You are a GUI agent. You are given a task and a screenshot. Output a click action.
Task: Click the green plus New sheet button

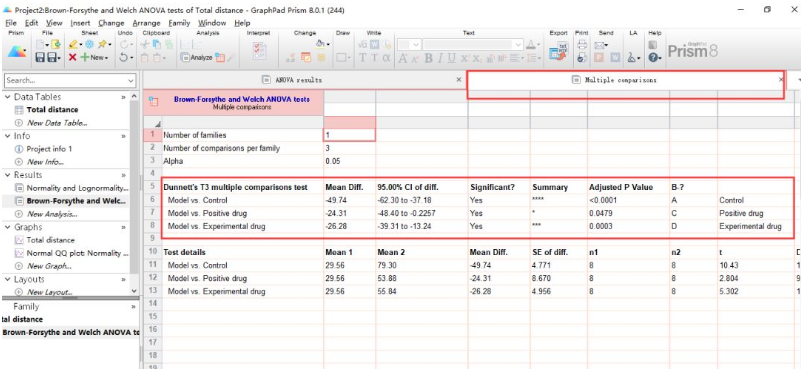93,58
